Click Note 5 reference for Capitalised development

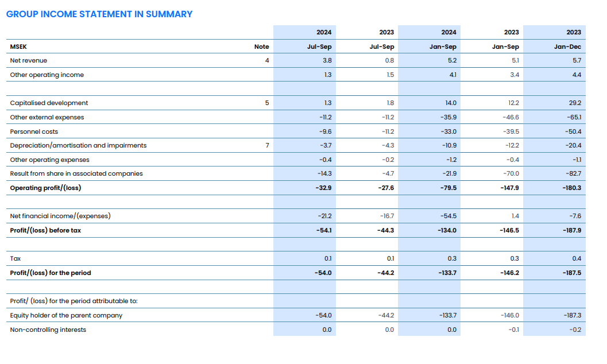click(266, 103)
